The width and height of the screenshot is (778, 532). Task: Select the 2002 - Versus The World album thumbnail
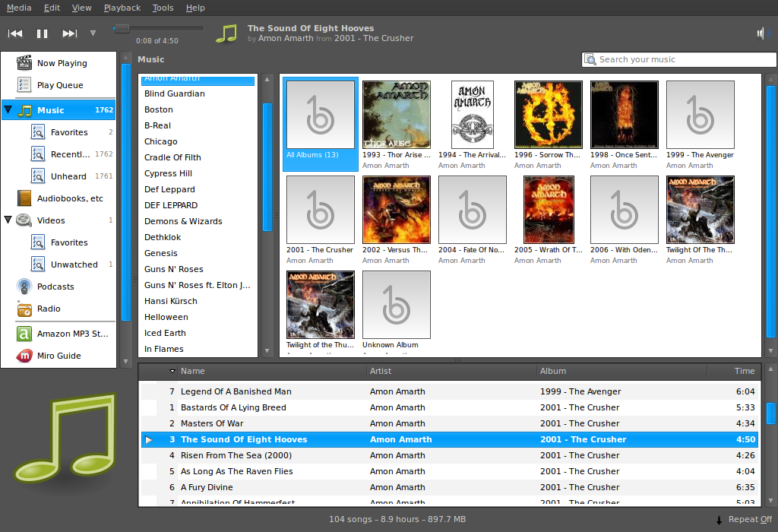pos(396,210)
